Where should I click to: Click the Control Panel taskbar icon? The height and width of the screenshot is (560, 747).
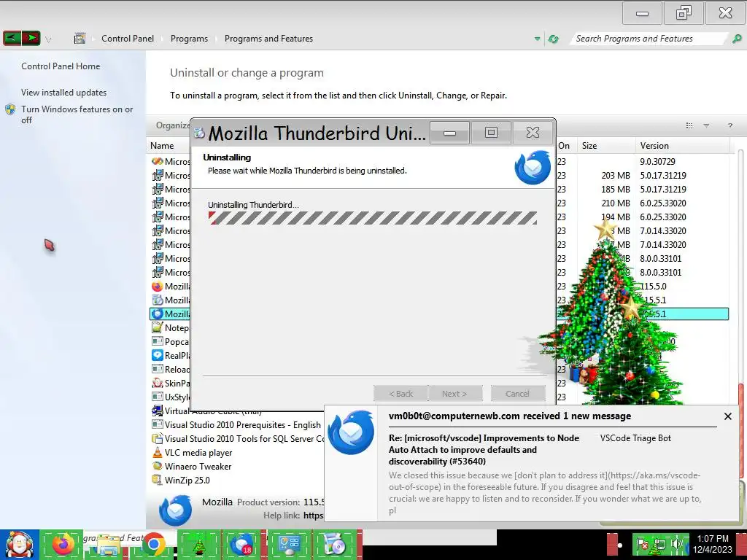coord(288,545)
